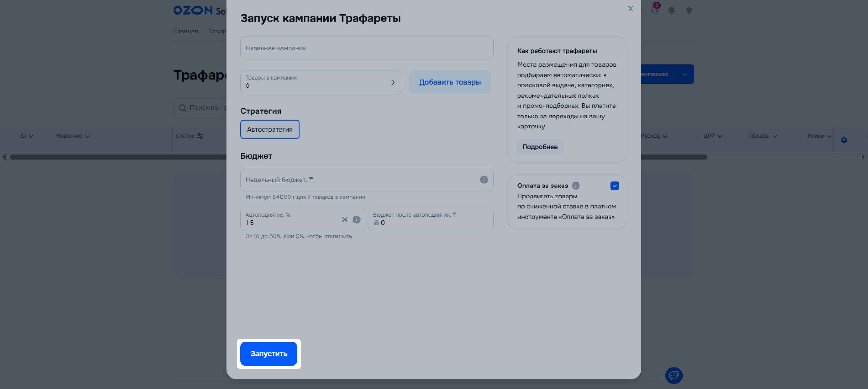
Task: Click the Ozon Seller logo
Action: point(200,11)
